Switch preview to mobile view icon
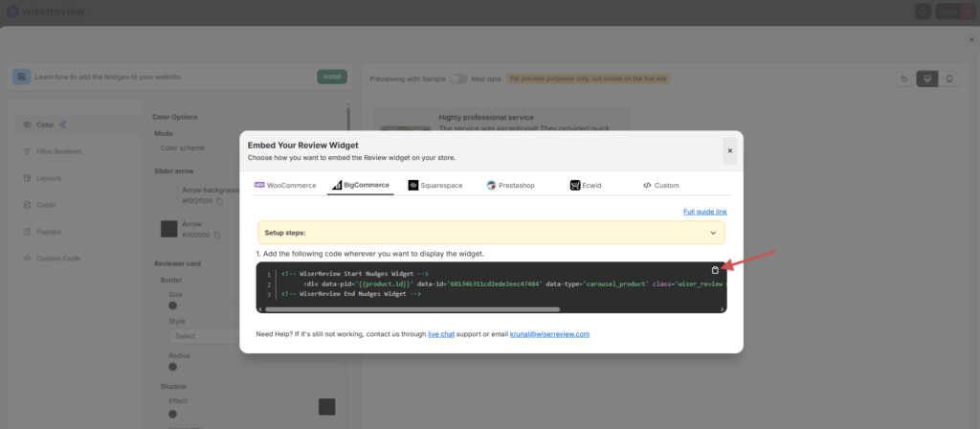This screenshot has height=429, width=980. pos(948,79)
